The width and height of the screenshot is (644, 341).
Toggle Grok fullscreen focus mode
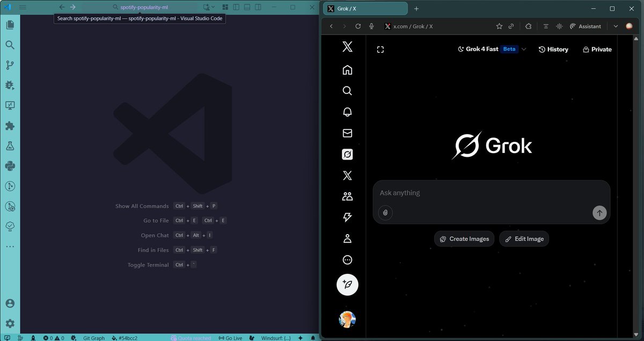pos(380,49)
